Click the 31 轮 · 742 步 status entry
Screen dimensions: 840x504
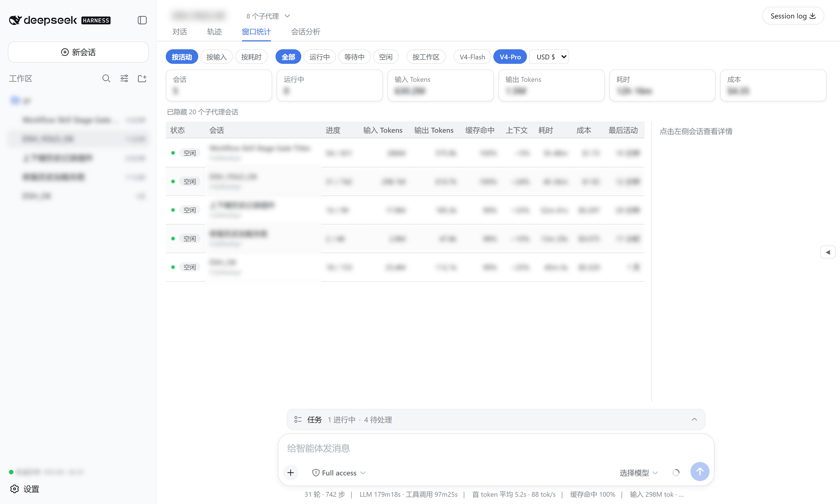pyautogui.click(x=325, y=494)
